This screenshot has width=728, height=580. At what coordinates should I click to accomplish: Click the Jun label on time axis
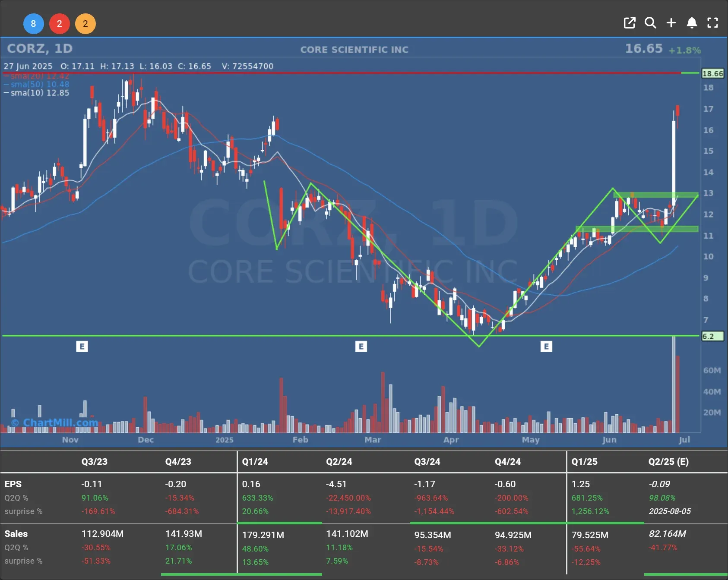[609, 440]
